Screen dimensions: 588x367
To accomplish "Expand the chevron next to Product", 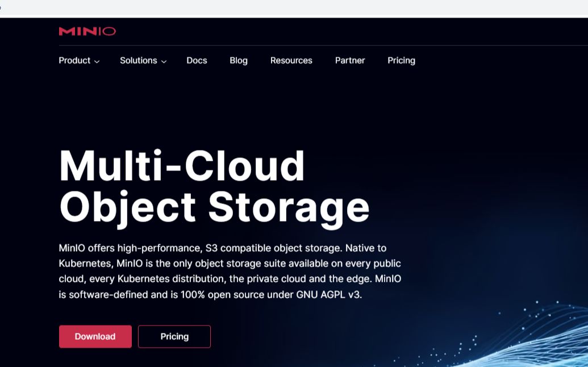I will 97,61.
